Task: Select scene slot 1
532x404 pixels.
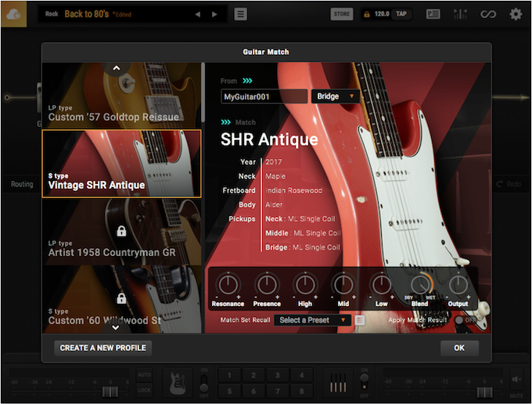Action: tap(229, 375)
